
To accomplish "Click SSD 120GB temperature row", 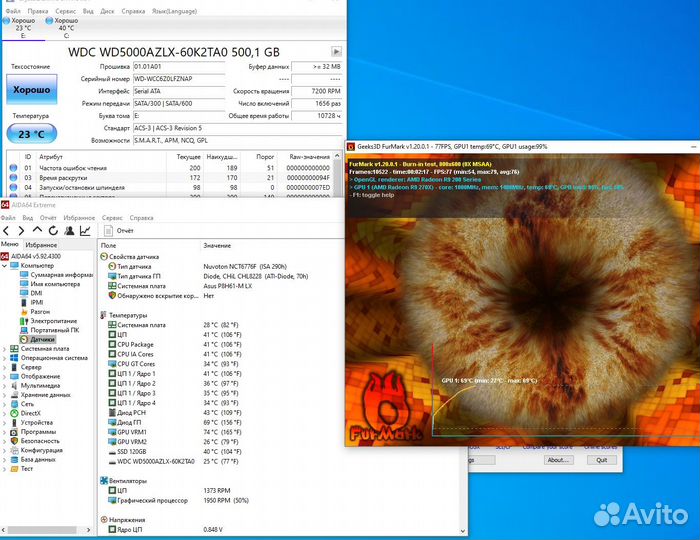I will tap(175, 452).
